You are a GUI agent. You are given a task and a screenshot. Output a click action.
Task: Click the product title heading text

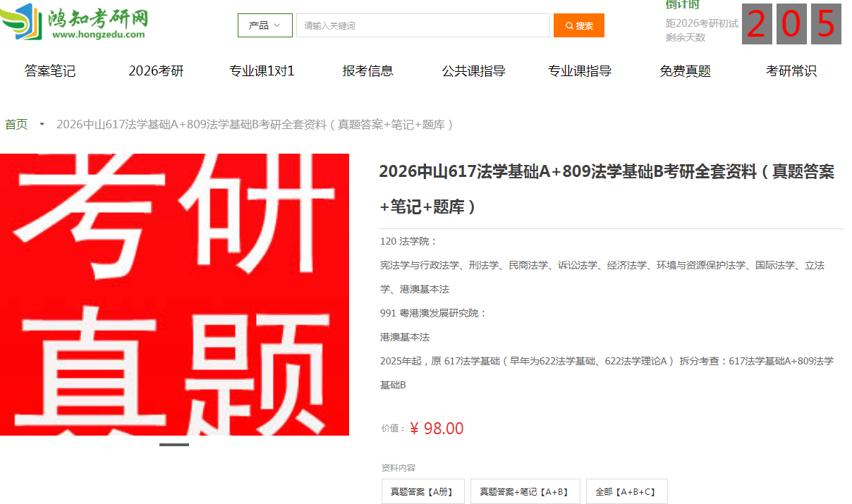(x=607, y=190)
